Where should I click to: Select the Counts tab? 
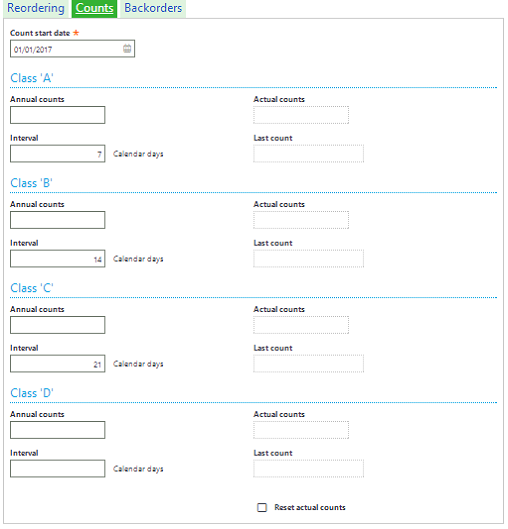94,8
